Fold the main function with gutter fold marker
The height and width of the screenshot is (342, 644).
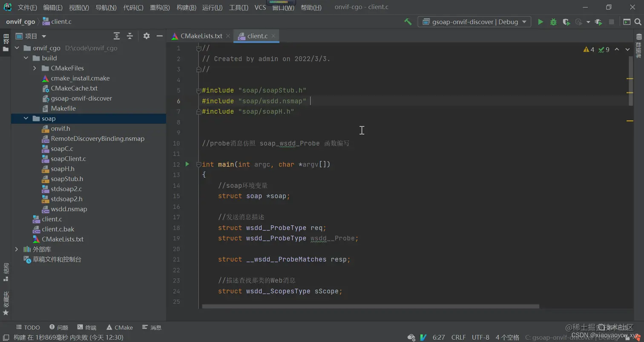(x=198, y=164)
